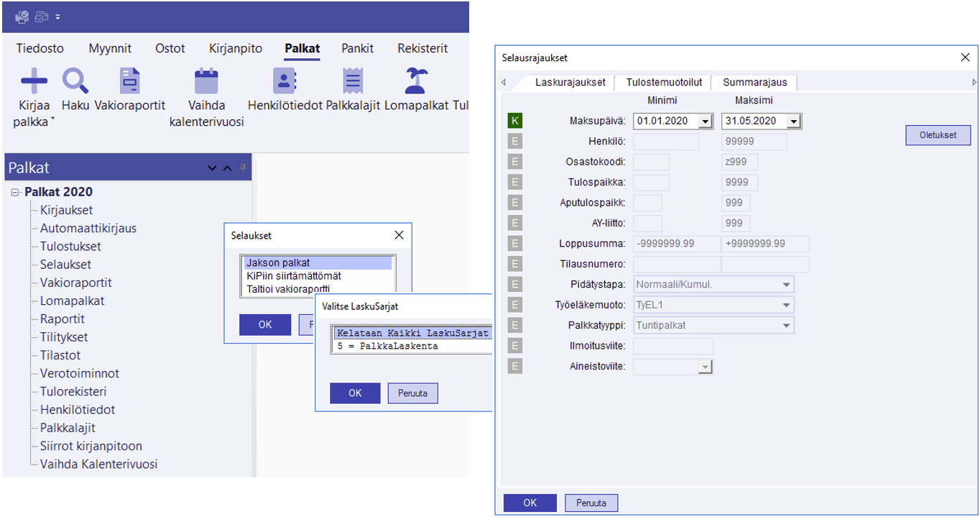Toggle the K flag beside Maksupäivä
Screen dimensions: 980x517
(514, 121)
